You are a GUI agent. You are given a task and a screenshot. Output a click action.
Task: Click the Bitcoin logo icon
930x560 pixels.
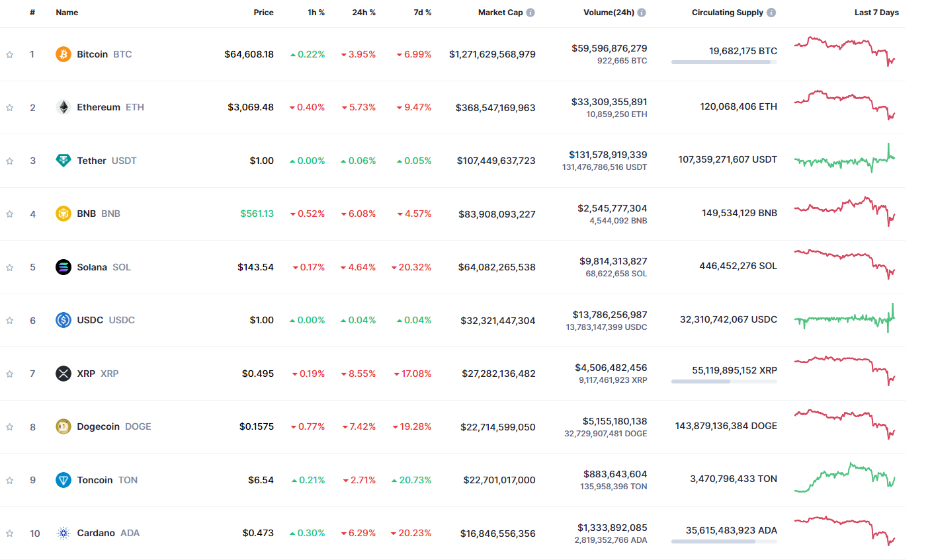[63, 54]
